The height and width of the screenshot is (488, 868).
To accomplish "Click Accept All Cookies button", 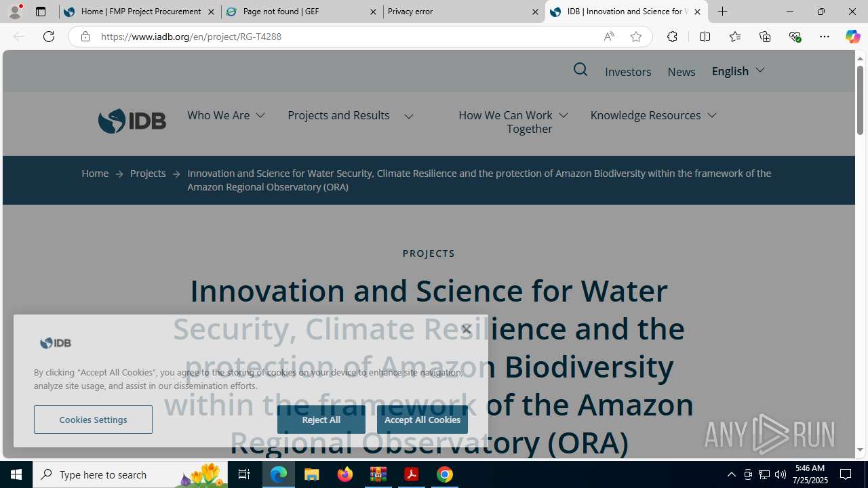I will tap(422, 420).
